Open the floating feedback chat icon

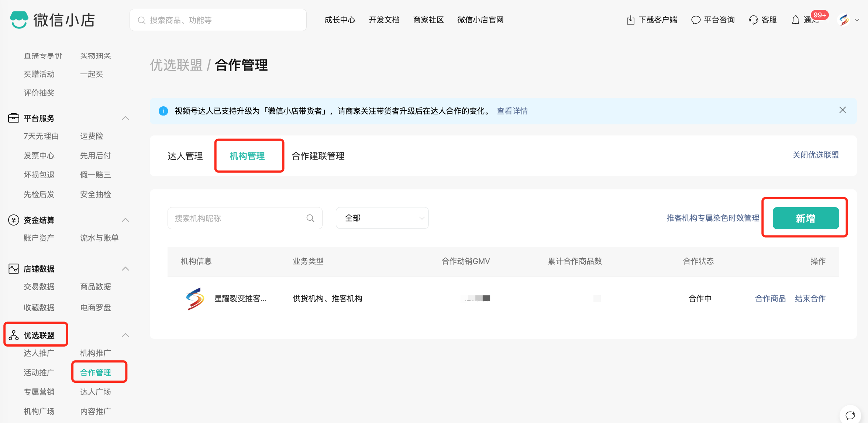click(x=850, y=415)
